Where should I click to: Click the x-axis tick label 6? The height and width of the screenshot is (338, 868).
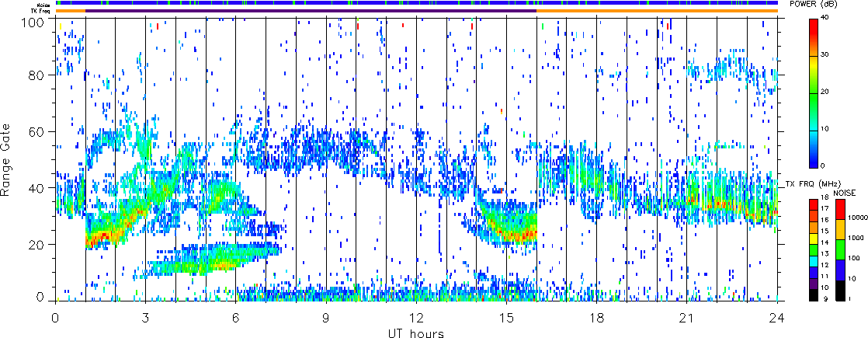(236, 319)
